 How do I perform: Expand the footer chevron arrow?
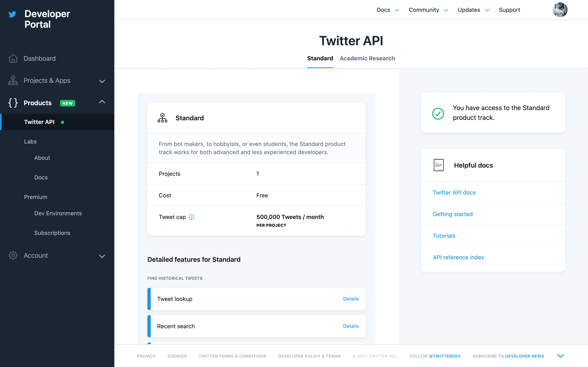(x=560, y=356)
